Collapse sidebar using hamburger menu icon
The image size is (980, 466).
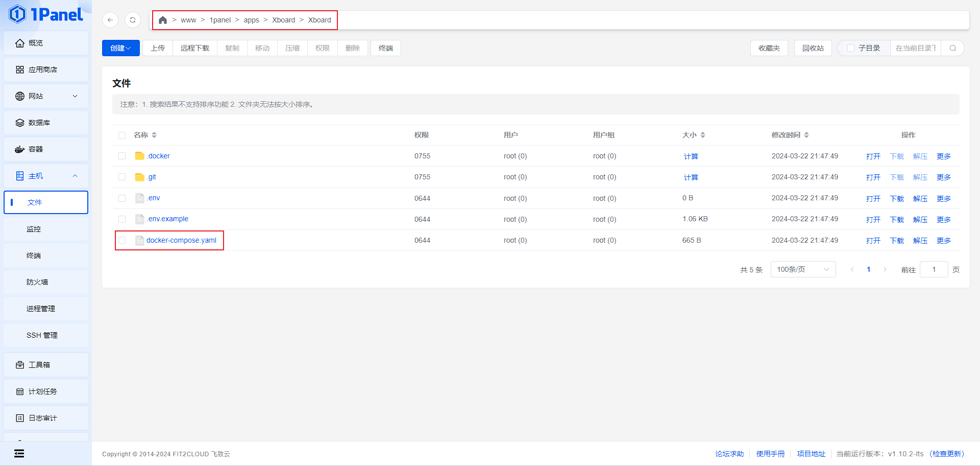[x=19, y=453]
